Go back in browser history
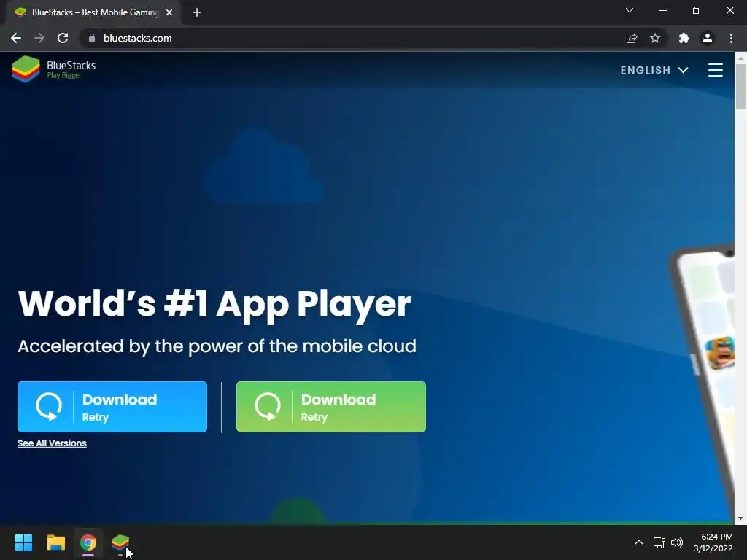Image resolution: width=747 pixels, height=560 pixels. [16, 38]
